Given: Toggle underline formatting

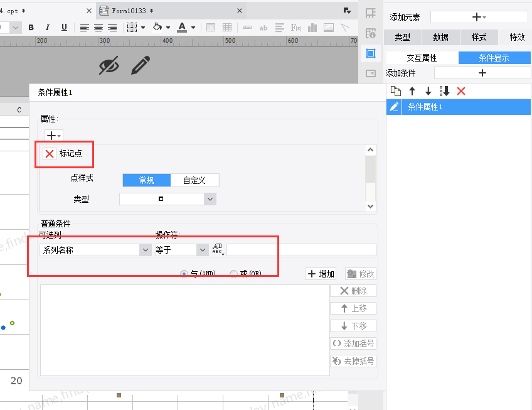Looking at the screenshot, I should click(x=64, y=28).
